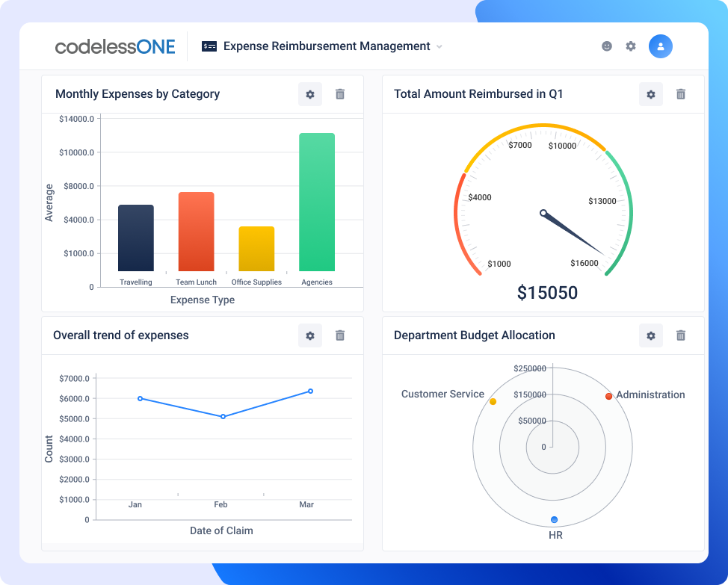This screenshot has width=728, height=585.
Task: Click the $7000.0 trend chart axis value
Action: pos(74,379)
